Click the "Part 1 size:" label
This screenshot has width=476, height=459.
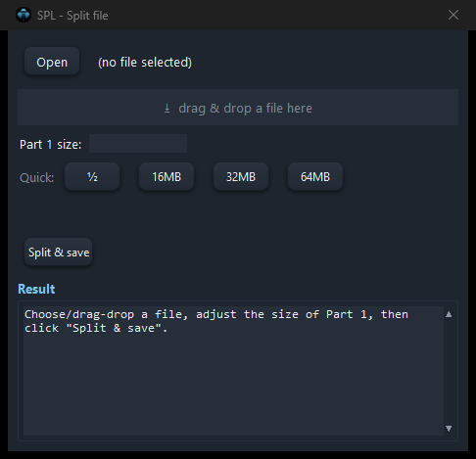point(51,144)
